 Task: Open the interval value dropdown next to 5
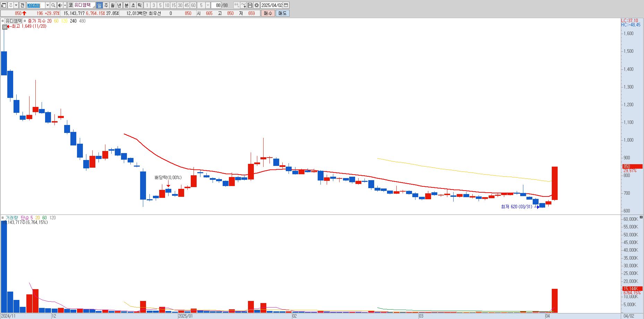pos(208,5)
